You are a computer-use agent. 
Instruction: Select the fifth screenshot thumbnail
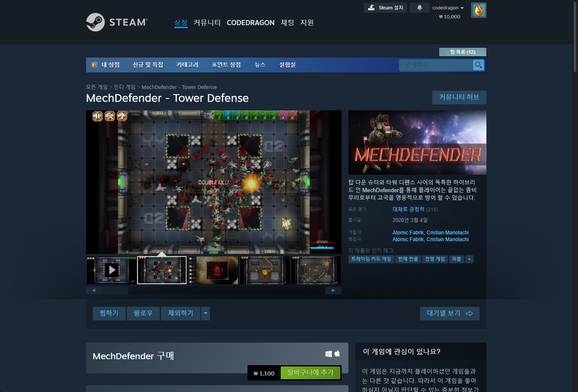pos(316,270)
